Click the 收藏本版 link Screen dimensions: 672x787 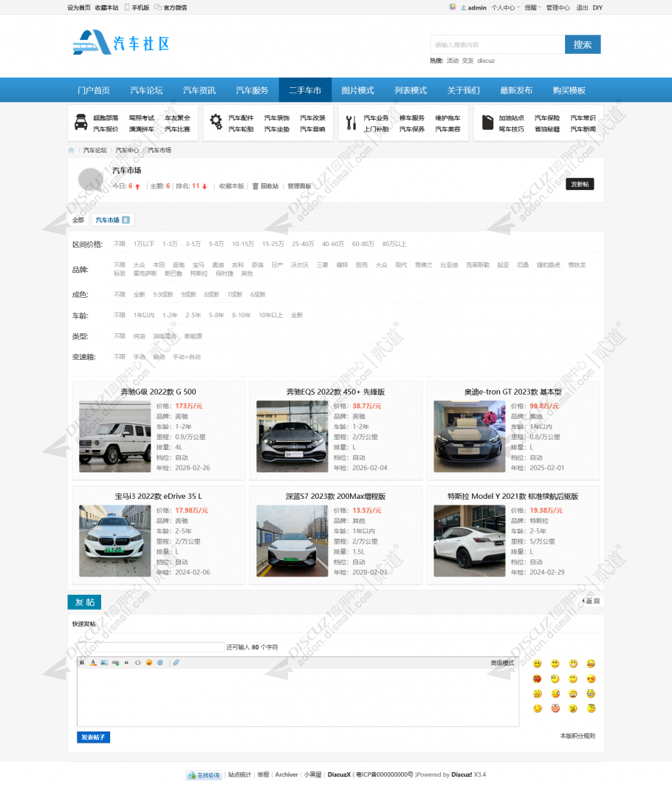pyautogui.click(x=232, y=186)
